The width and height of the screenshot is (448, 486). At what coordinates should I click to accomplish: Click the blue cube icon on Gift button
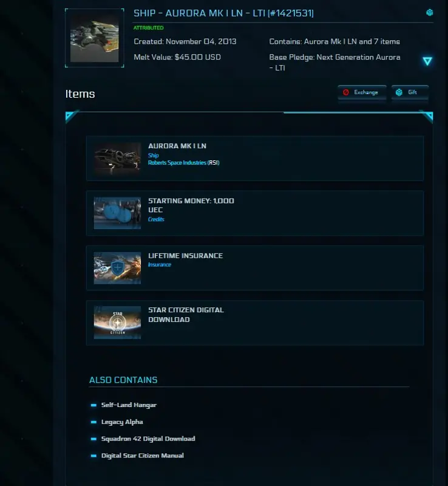399,92
